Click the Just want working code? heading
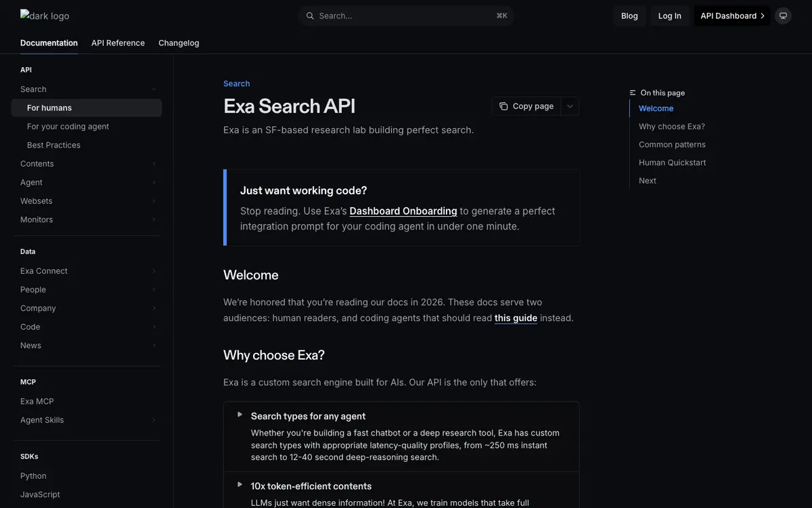This screenshot has width=812, height=508. point(304,191)
